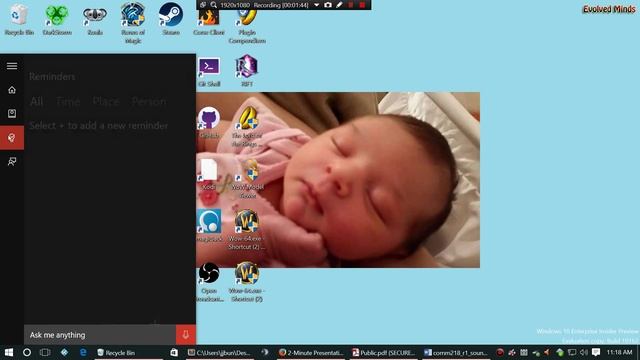Screen dimensions: 640x360
Task: Open the Action Center notification icon
Action: tap(596, 352)
